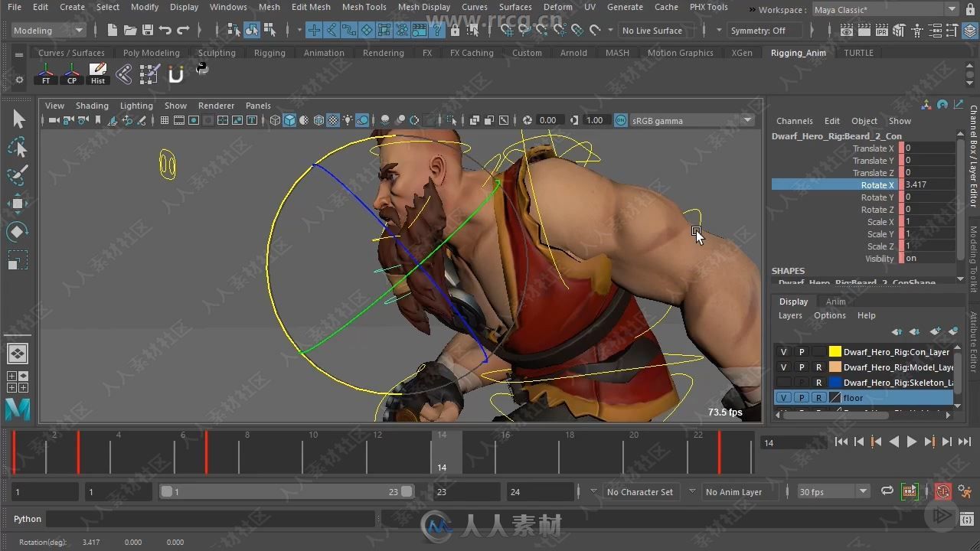Image resolution: width=980 pixels, height=551 pixels.
Task: Click the Hist shelf icon
Action: [98, 74]
